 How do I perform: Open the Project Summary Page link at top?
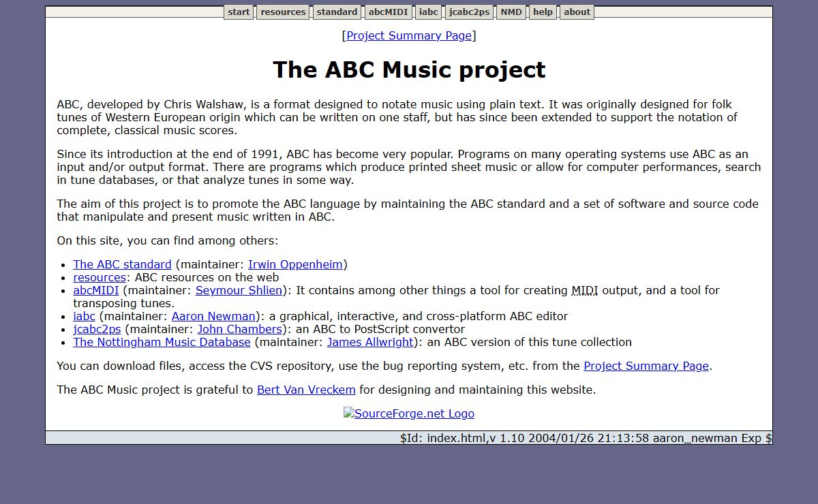409,35
